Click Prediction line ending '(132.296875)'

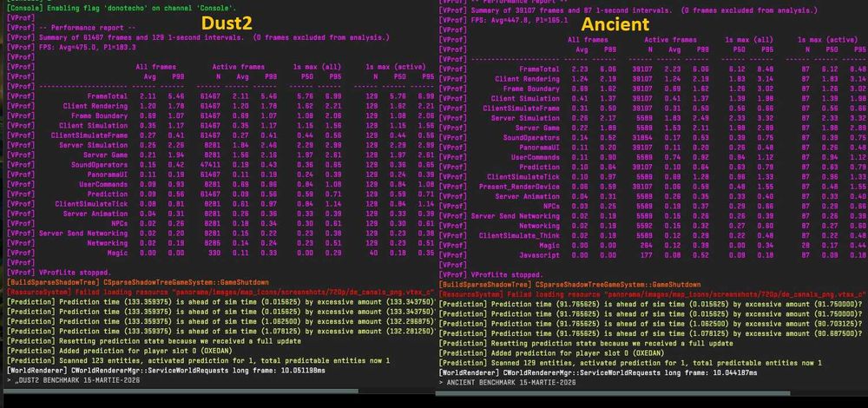coord(222,321)
